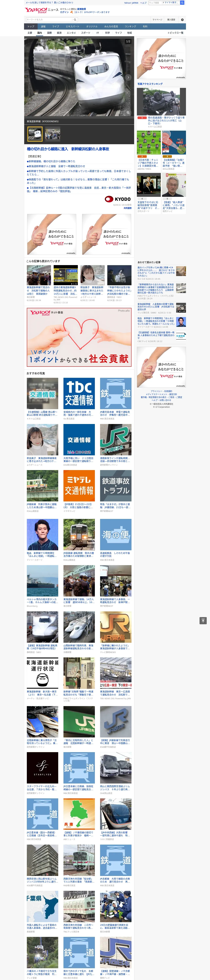Screen dimensions: 210x980
Task: Jump back to top with arrow button
Action: (x=203, y=621)
